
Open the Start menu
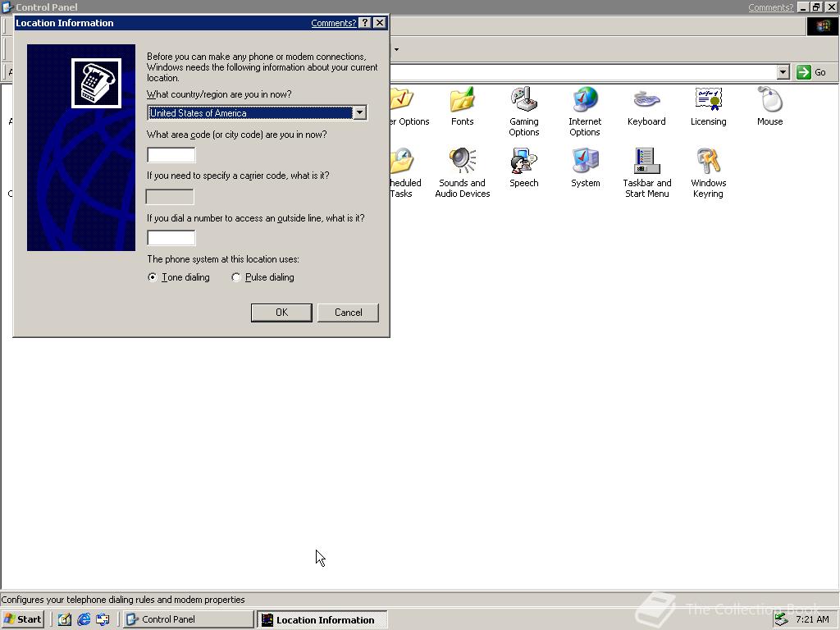pyautogui.click(x=22, y=619)
